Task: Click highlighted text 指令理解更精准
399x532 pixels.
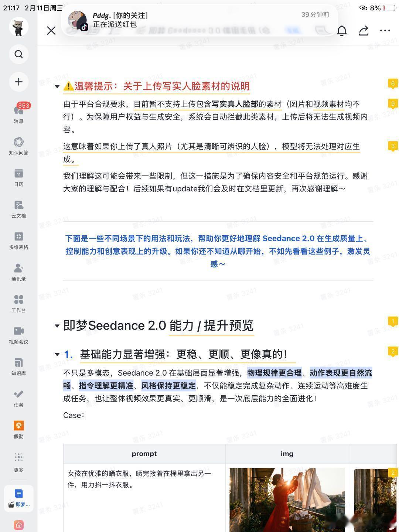Action: point(106,386)
